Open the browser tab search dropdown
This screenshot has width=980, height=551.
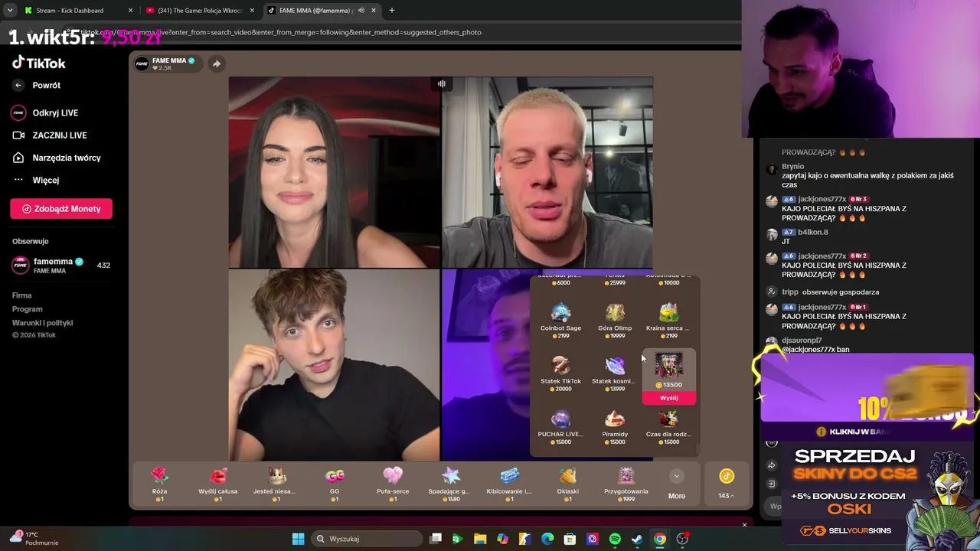coord(10,11)
